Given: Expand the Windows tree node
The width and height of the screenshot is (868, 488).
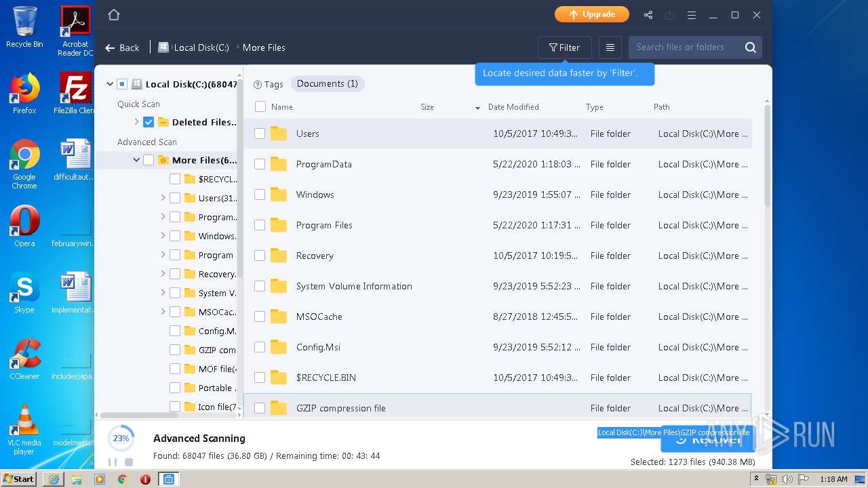Looking at the screenshot, I should point(163,236).
